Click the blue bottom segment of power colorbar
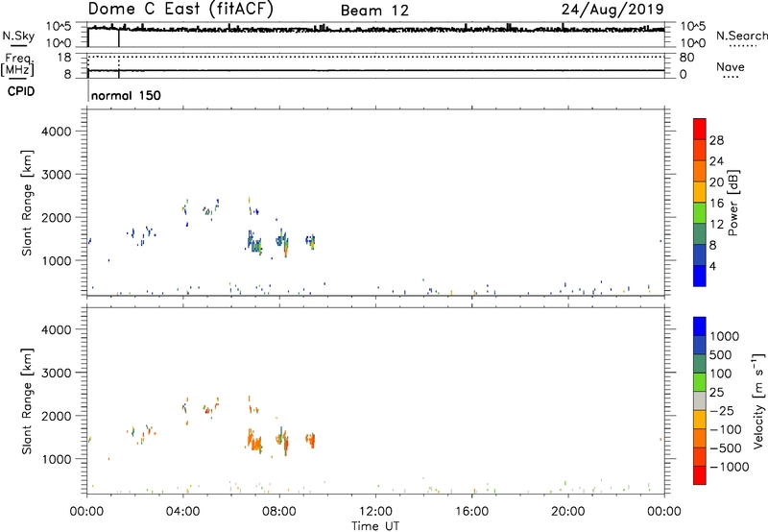 (x=700, y=276)
